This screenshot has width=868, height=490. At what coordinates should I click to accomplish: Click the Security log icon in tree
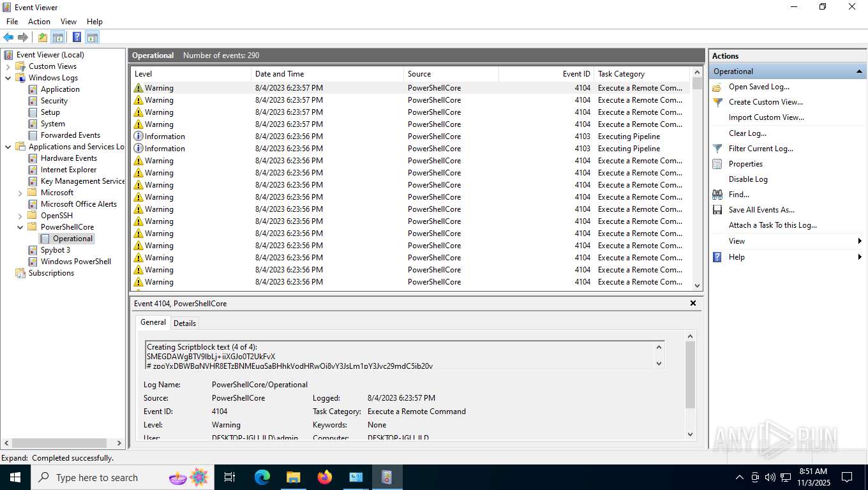(33, 101)
